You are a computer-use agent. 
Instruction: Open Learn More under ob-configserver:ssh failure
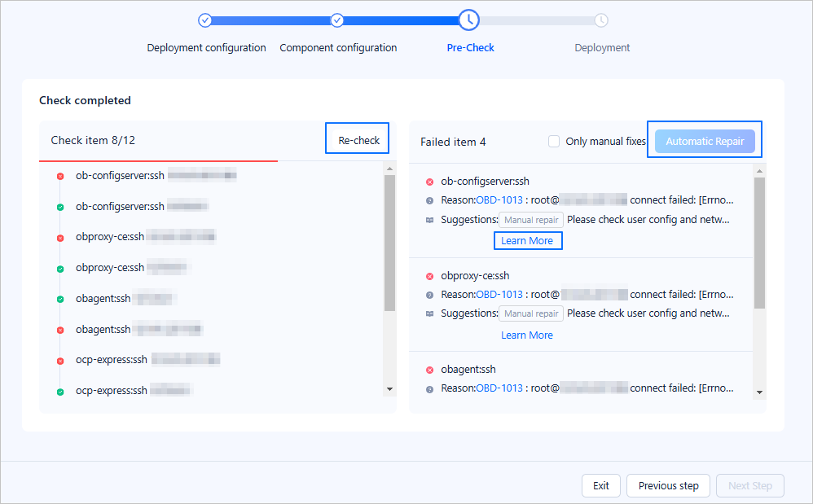pyautogui.click(x=527, y=241)
